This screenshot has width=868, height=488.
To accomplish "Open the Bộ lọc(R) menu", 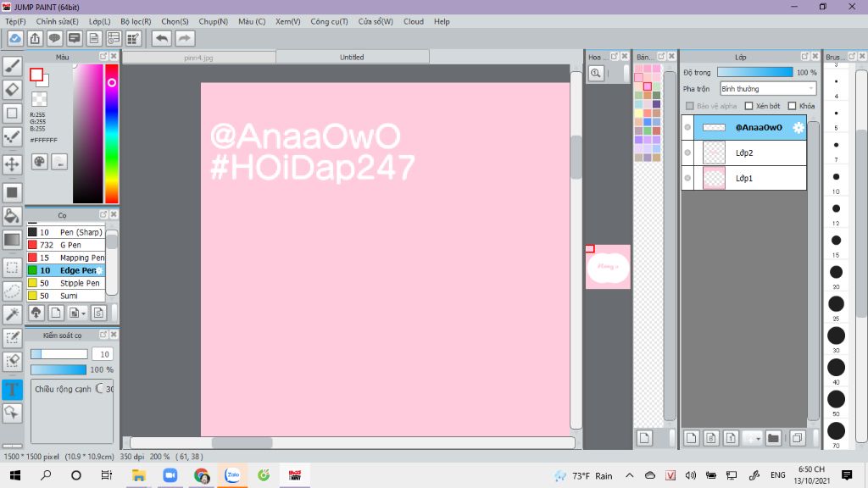I will [136, 21].
